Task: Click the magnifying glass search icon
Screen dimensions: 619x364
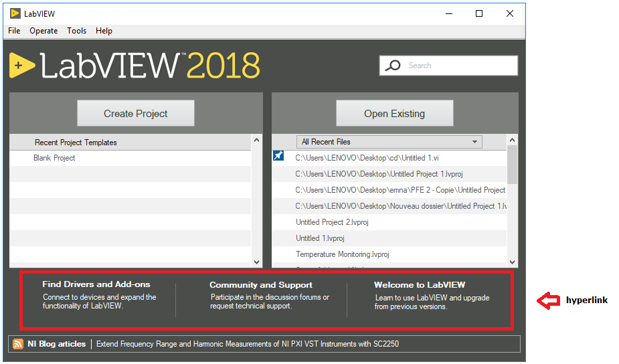Action: point(393,66)
